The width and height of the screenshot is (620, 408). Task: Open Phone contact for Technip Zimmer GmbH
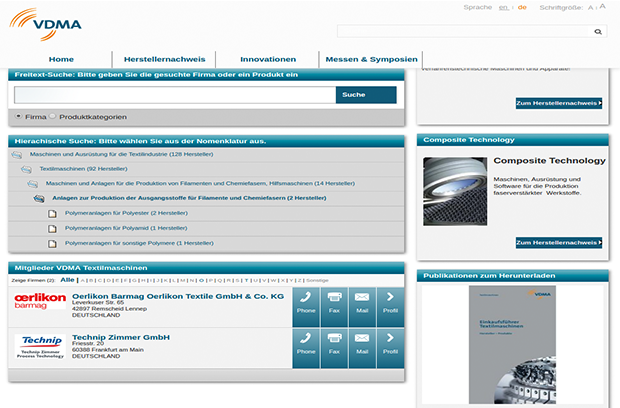(x=306, y=348)
